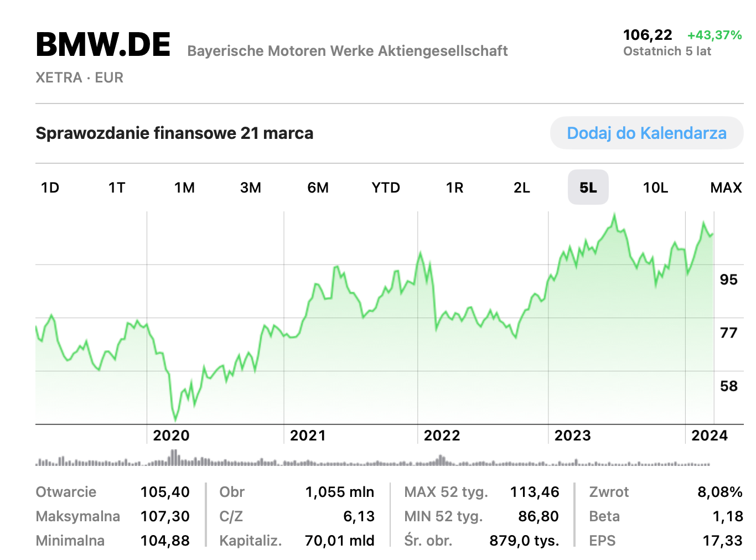Click the BMW.DE ticker heading
This screenshot has width=756, height=560.
(x=103, y=44)
